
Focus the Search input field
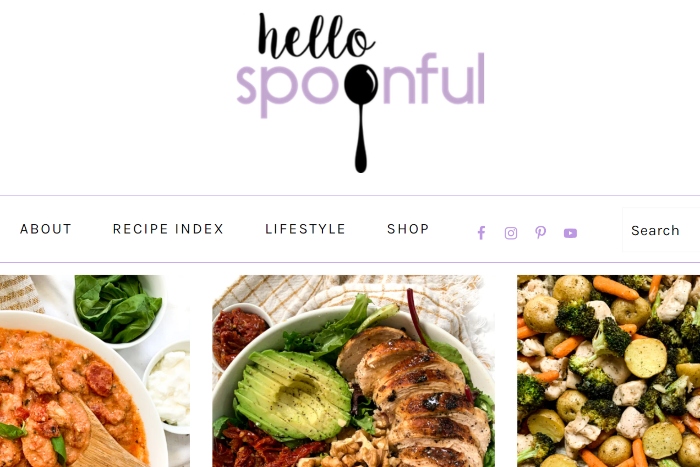pyautogui.click(x=661, y=230)
